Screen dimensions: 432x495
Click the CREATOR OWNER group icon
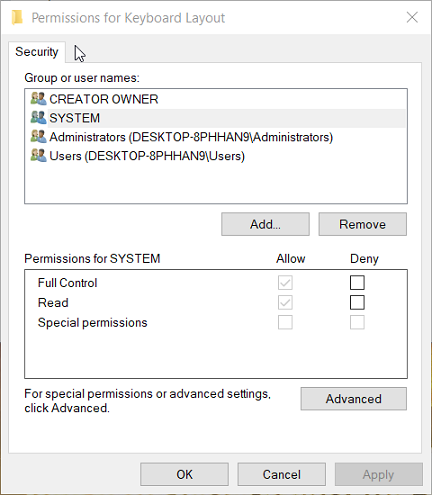click(38, 99)
